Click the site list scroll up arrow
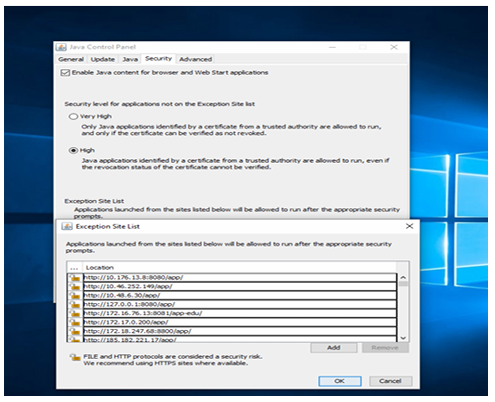The image size is (495, 402). 403,277
